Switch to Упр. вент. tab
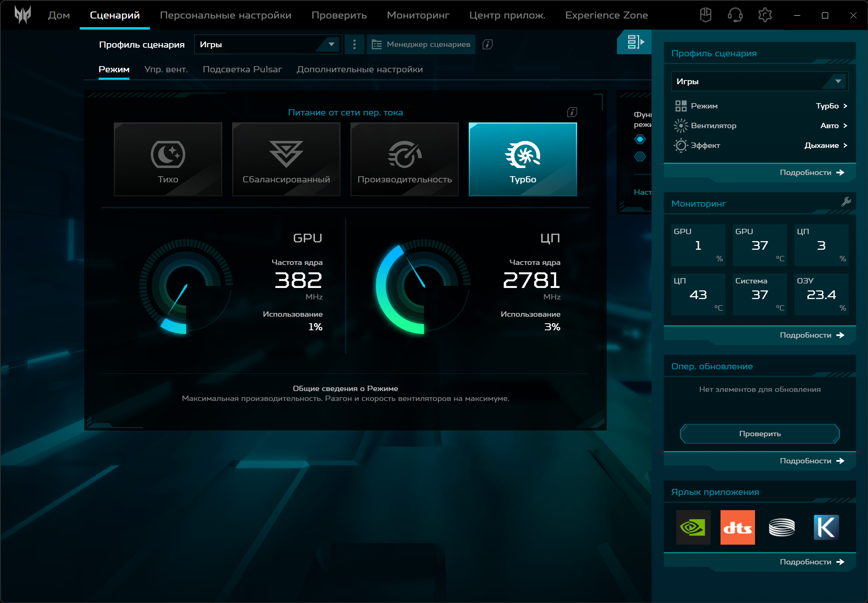This screenshot has width=868, height=603. coord(166,69)
